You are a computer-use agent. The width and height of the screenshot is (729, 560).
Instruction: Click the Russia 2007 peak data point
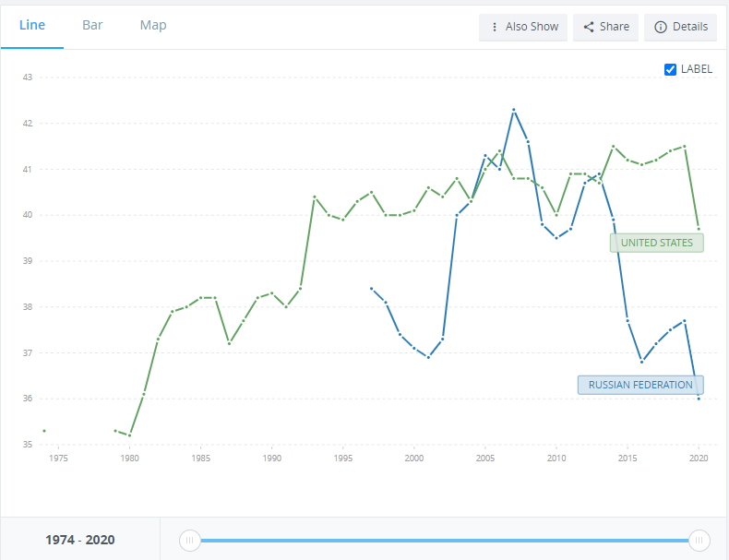514,110
